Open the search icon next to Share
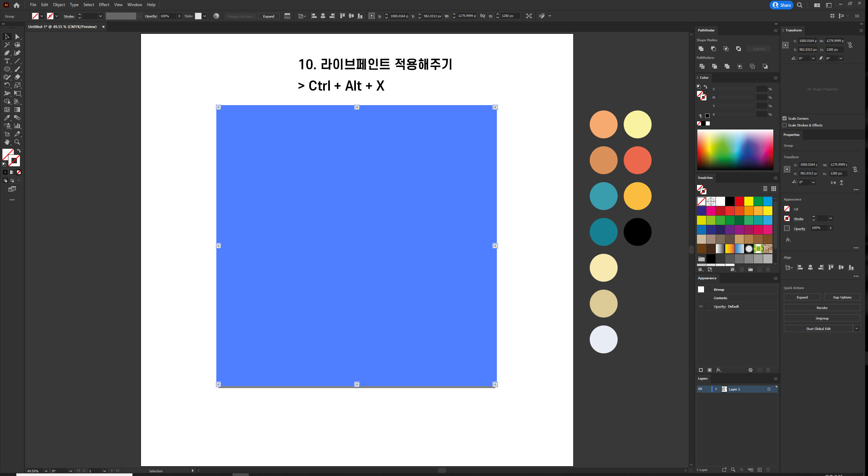The width and height of the screenshot is (868, 476). pyautogui.click(x=800, y=5)
